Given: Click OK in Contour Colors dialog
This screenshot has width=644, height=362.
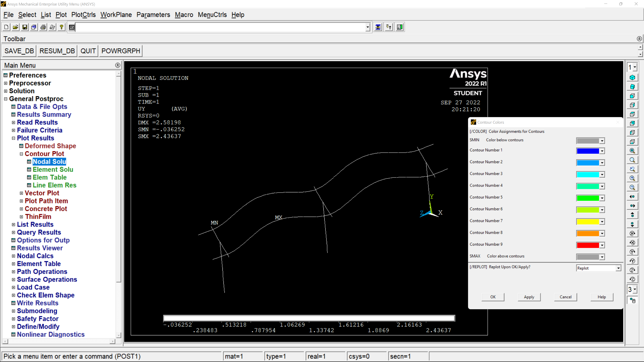Looking at the screenshot, I should click(493, 297).
